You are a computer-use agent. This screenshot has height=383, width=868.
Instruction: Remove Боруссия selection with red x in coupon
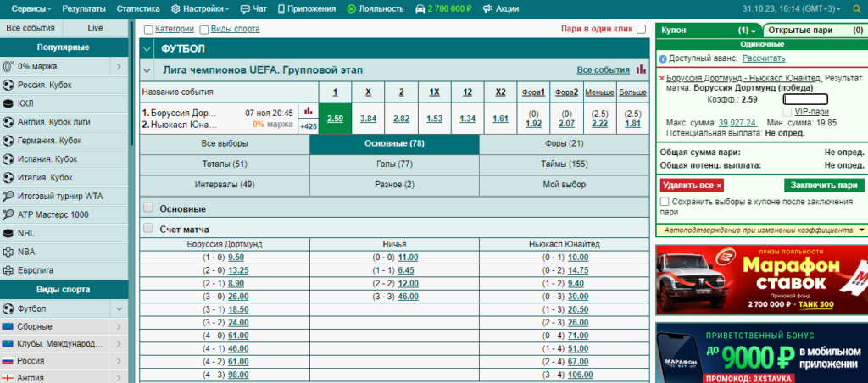tap(662, 79)
